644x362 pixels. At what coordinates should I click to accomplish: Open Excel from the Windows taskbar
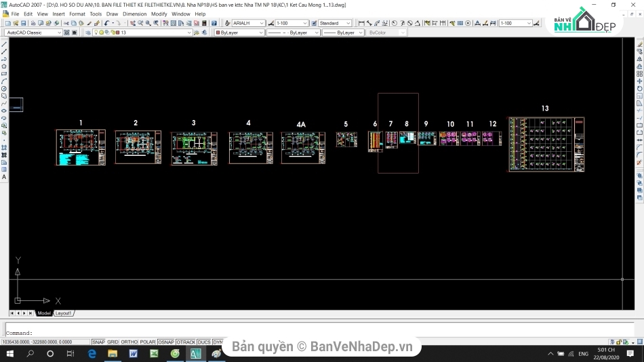[x=154, y=354]
